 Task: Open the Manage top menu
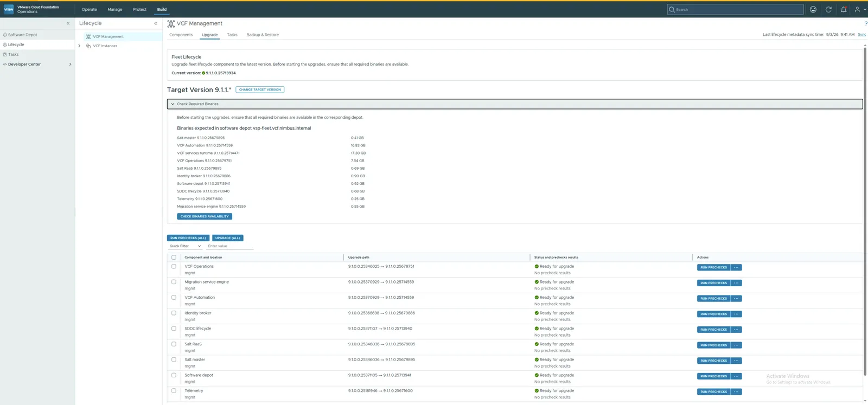click(x=115, y=9)
